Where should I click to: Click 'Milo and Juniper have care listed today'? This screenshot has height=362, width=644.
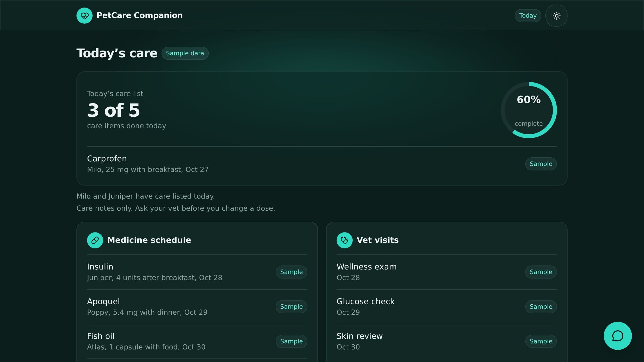click(145, 196)
